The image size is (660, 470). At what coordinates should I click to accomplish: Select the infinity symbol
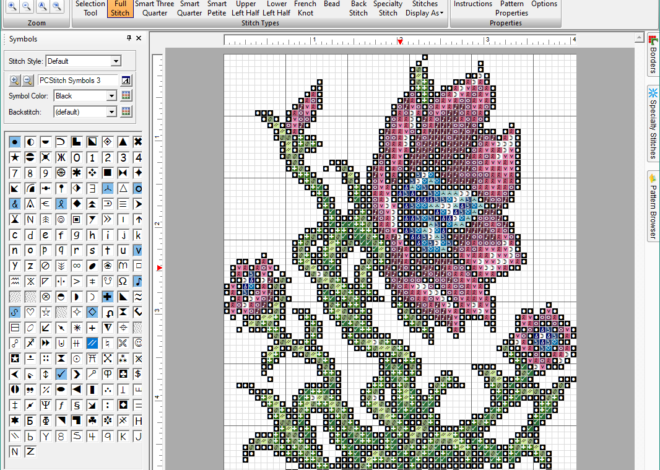point(77,266)
